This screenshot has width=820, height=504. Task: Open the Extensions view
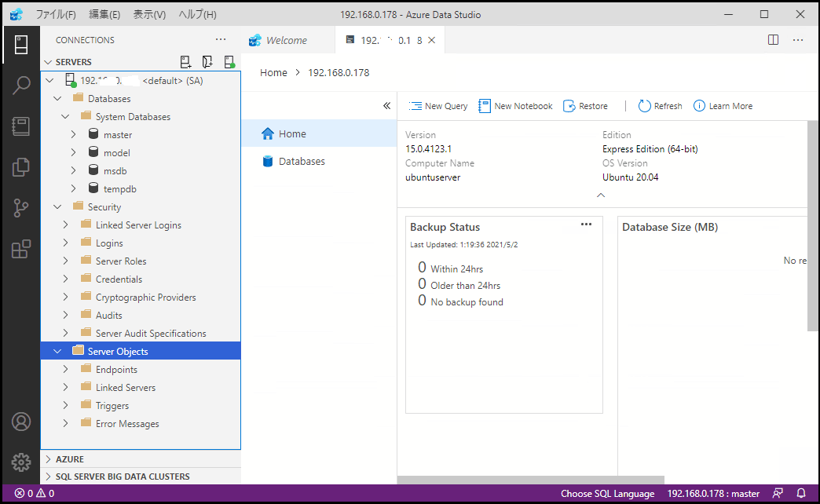tap(21, 249)
